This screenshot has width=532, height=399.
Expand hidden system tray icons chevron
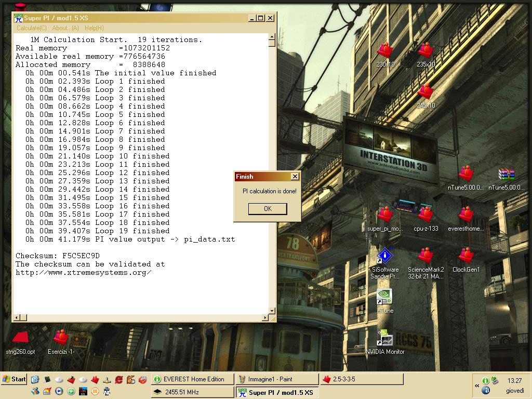point(477,386)
